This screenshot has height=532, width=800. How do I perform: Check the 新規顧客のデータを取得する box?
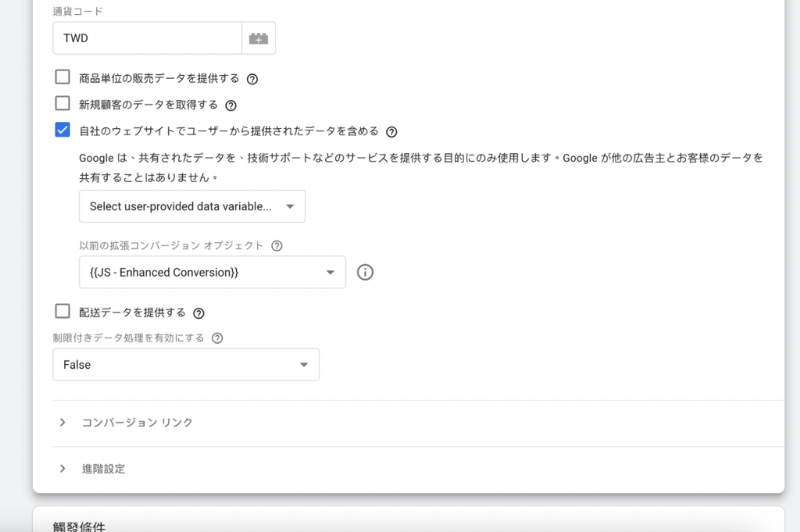click(62, 103)
